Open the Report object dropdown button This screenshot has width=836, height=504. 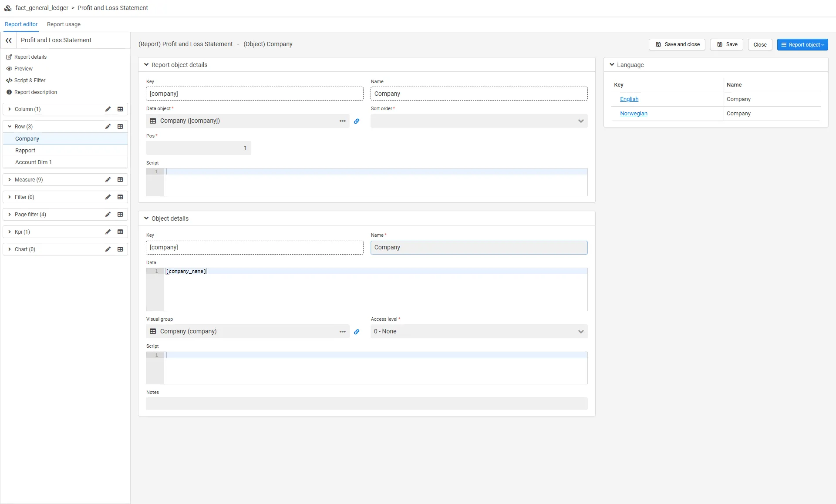[802, 45]
